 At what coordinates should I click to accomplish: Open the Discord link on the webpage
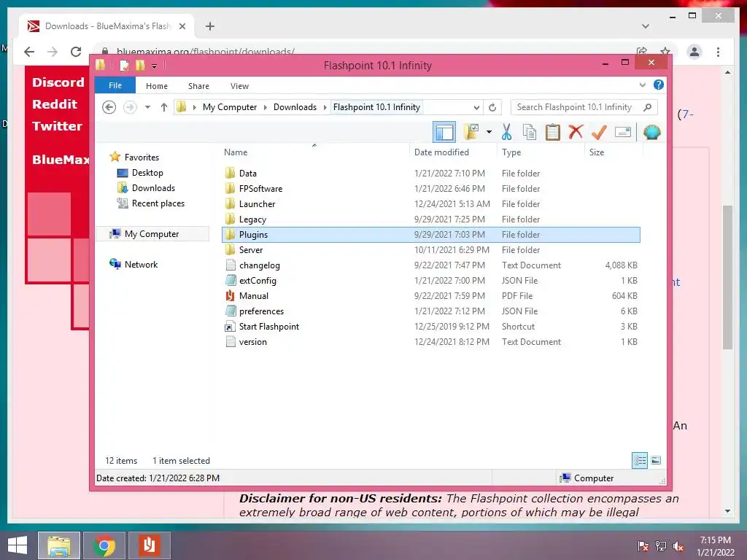pos(58,82)
